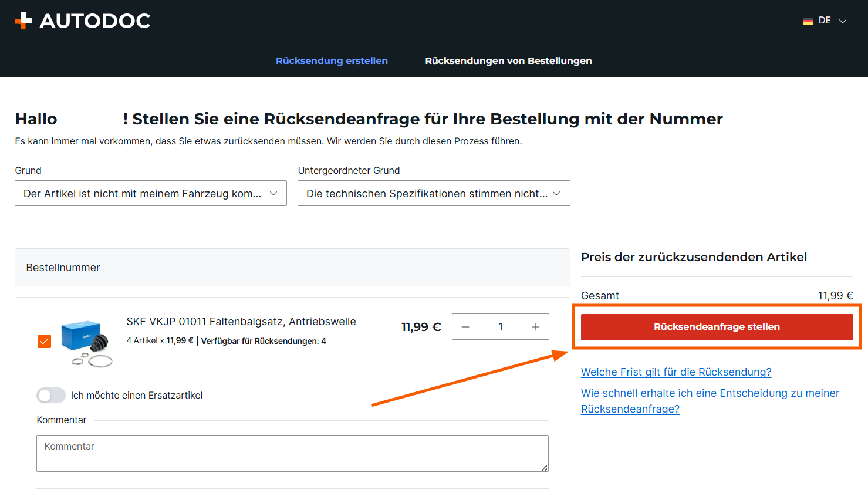
Task: Decrease return quantity with minus icon
Action: coord(465,327)
